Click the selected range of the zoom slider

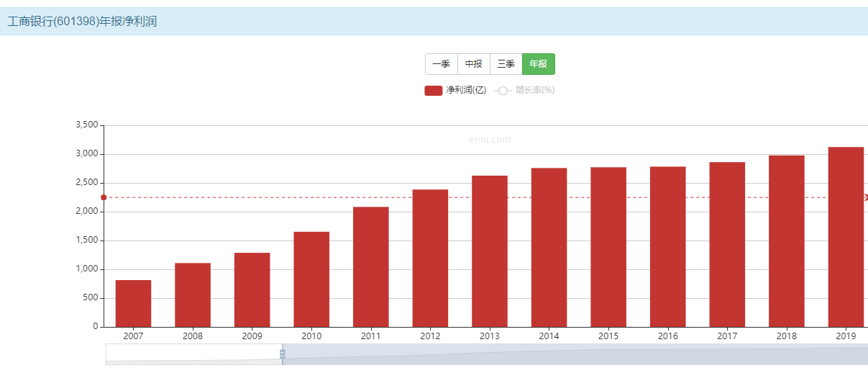tap(575, 354)
